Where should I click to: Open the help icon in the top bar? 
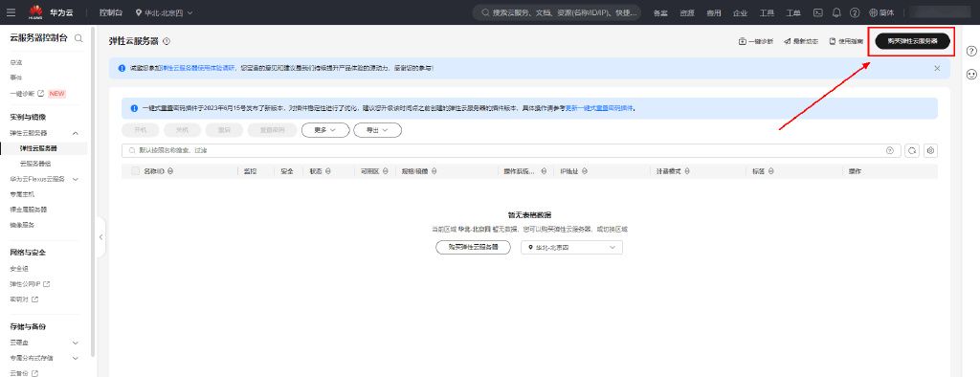[855, 12]
